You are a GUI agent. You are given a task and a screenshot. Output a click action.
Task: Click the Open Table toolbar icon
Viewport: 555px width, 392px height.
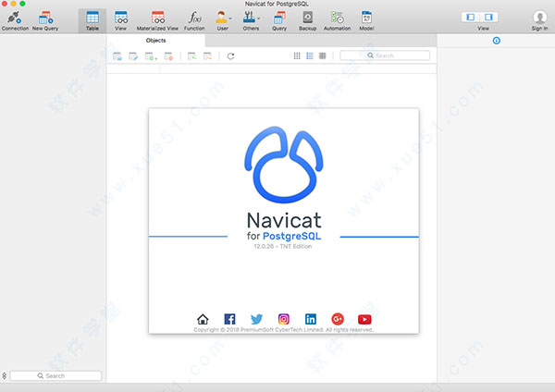click(x=117, y=56)
